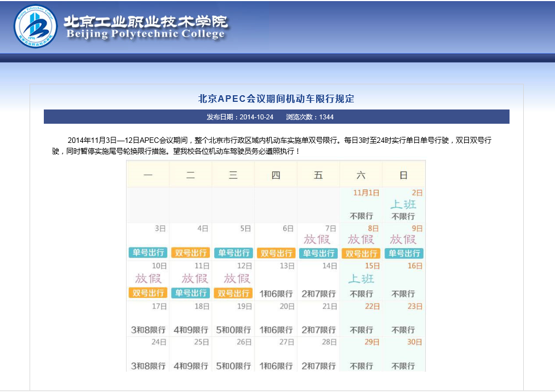This screenshot has height=392, width=555.
Task: Click the 上班 label under 15日
Action: coord(361,279)
